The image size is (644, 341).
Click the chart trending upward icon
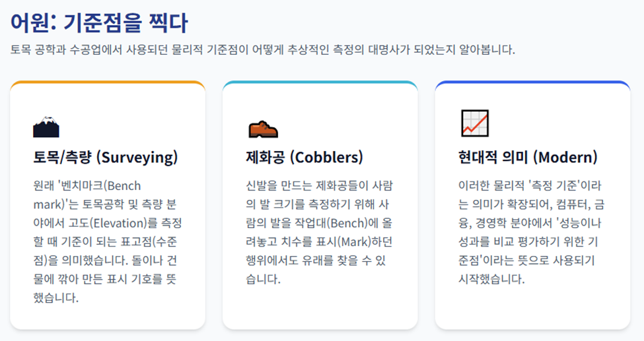(475, 123)
